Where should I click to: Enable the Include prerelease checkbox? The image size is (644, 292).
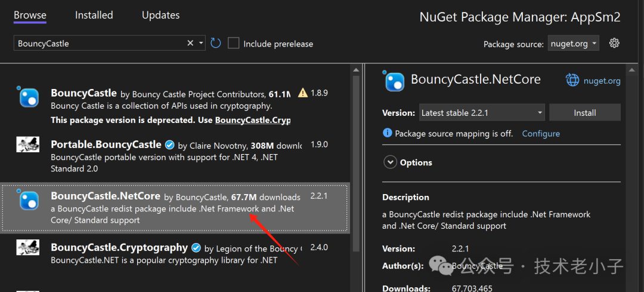(234, 43)
